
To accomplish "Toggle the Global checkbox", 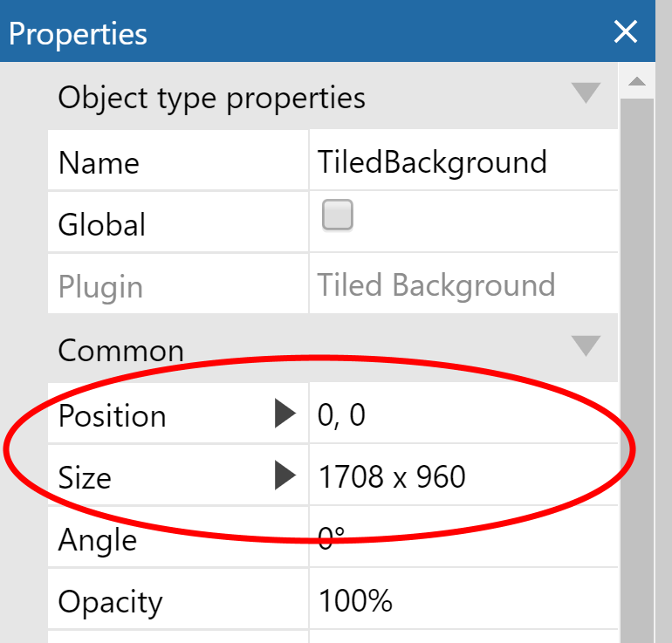I will pyautogui.click(x=337, y=215).
